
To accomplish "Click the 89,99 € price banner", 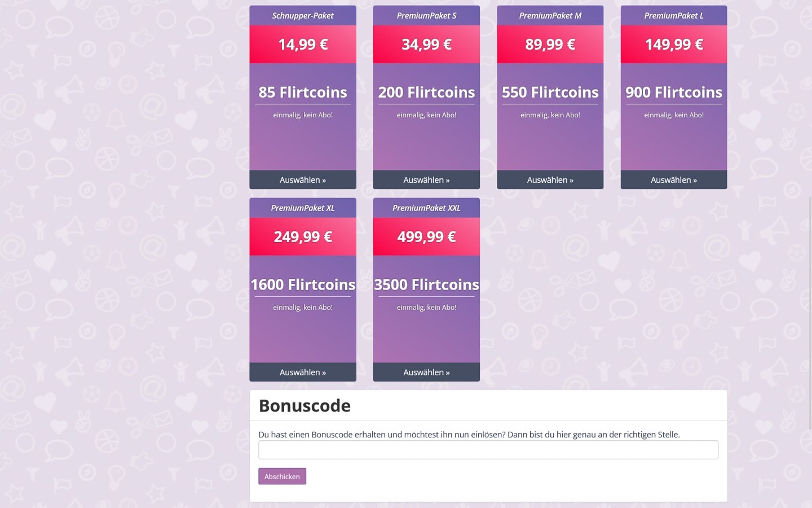I will click(550, 44).
